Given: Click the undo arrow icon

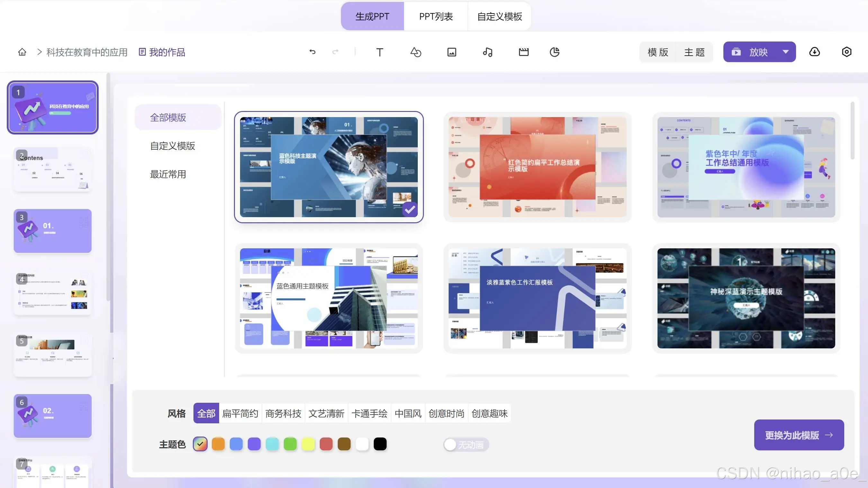Looking at the screenshot, I should coord(312,52).
